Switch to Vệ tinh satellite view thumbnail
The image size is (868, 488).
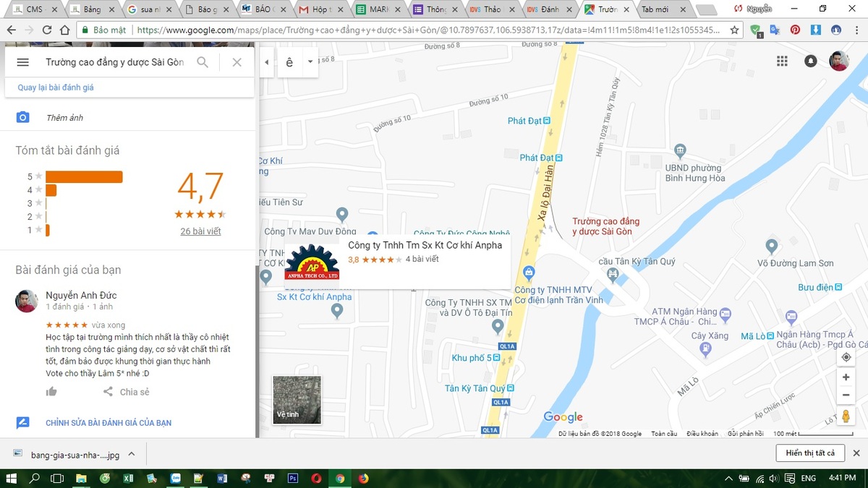297,400
